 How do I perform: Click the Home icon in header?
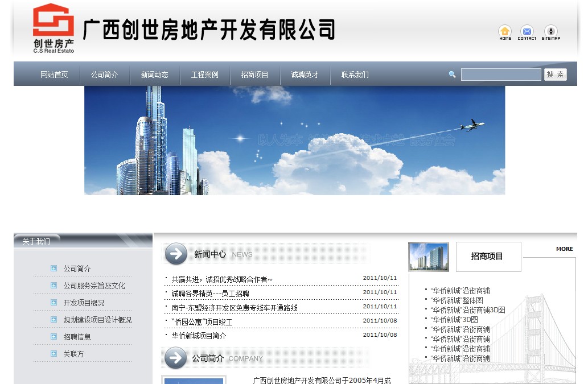click(505, 31)
